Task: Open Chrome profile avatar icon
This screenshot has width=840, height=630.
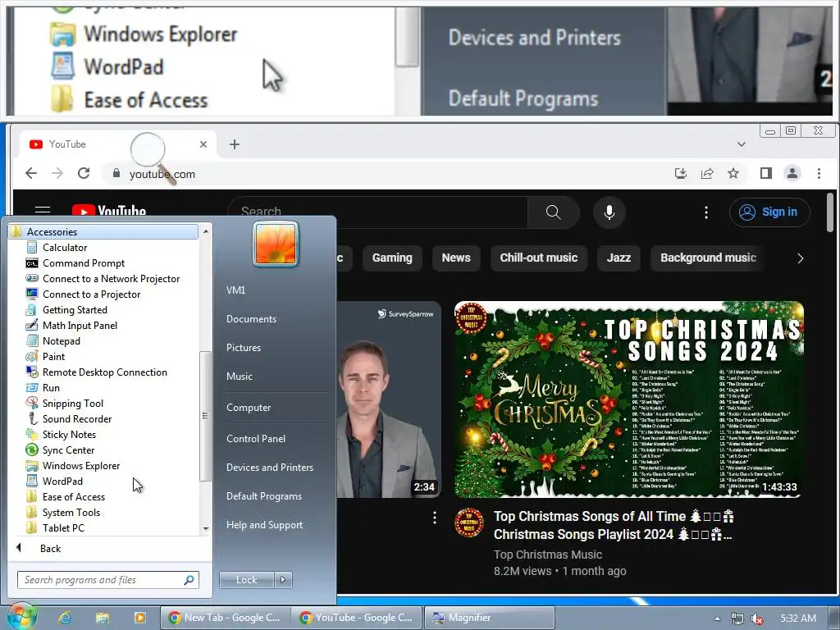Action: pos(792,173)
